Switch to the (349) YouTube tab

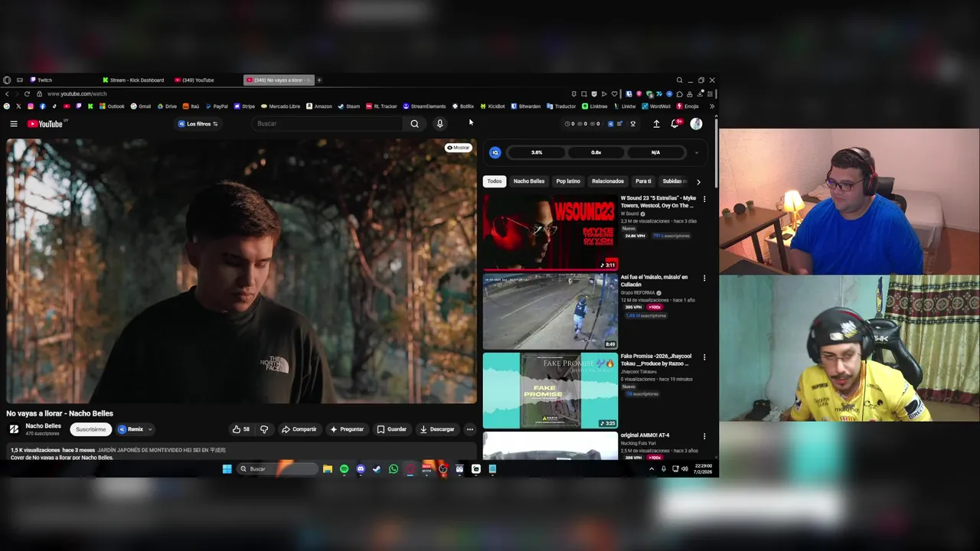point(195,80)
